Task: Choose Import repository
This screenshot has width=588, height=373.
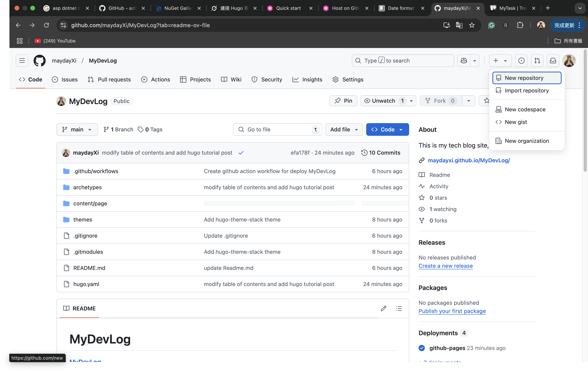Action: click(x=527, y=90)
